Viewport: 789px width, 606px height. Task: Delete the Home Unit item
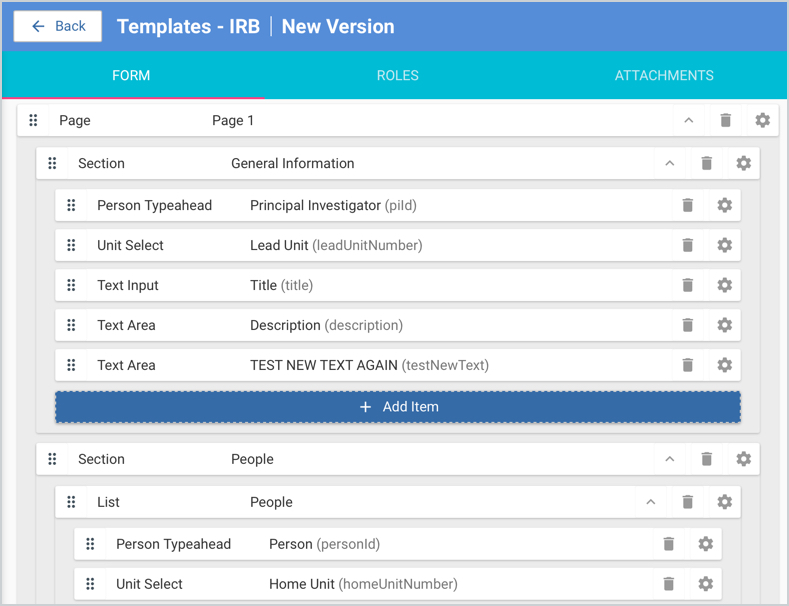668,584
